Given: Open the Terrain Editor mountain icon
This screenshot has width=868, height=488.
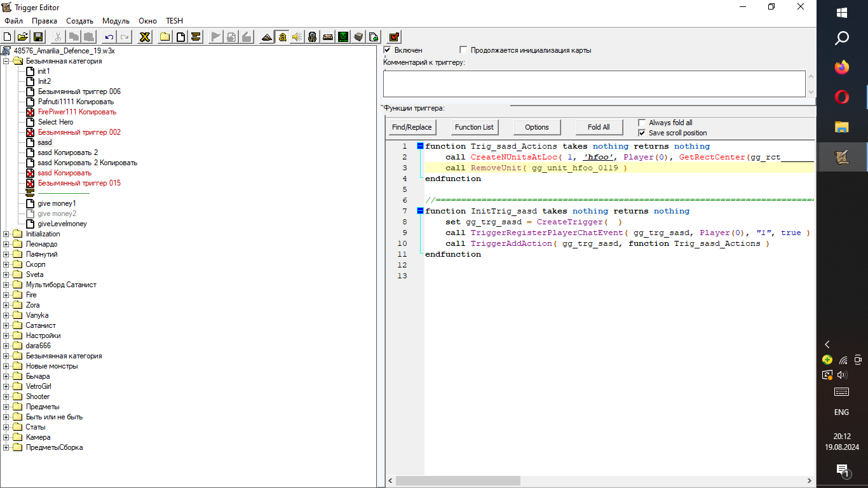Looking at the screenshot, I should [x=266, y=37].
